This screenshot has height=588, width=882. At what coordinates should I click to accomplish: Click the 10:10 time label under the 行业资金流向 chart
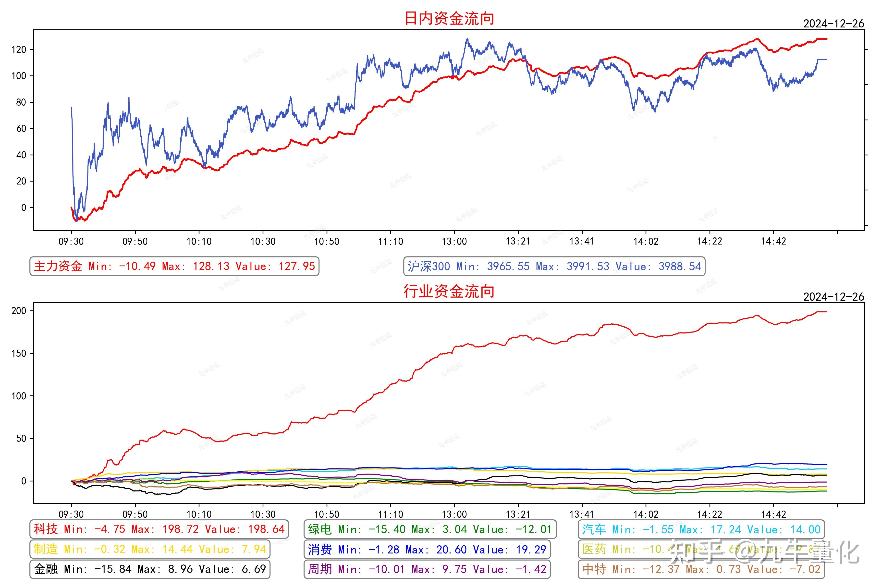[199, 514]
